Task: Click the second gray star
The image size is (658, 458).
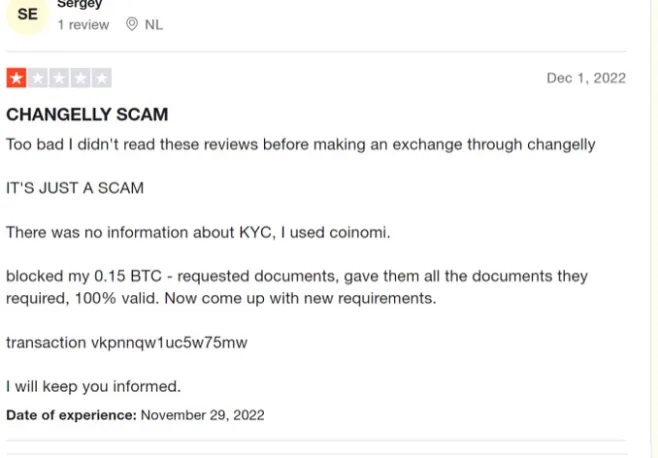Action: (x=38, y=78)
